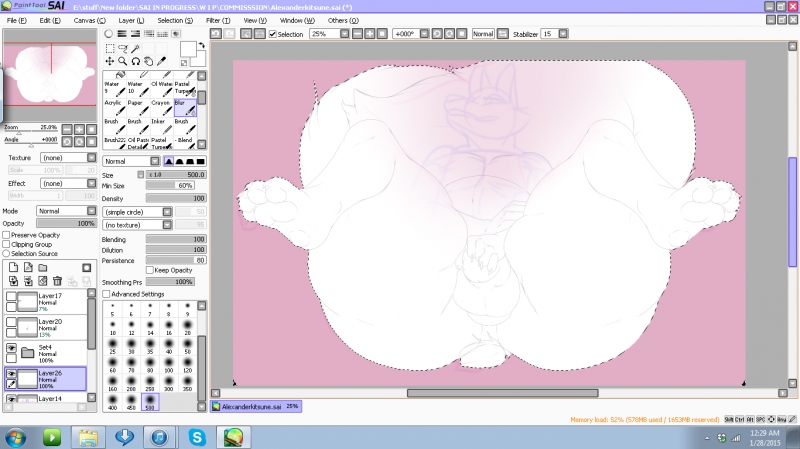Click the delete layer trash icon

[x=58, y=281]
